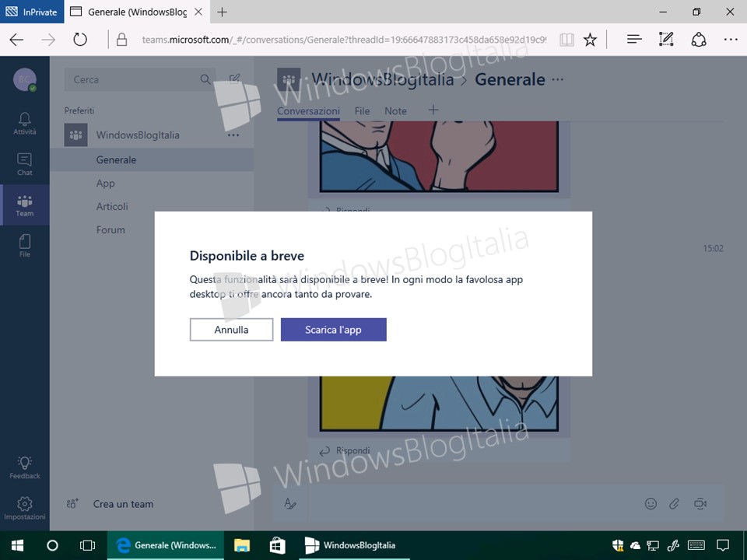
Task: Add page to favorites with star icon
Action: click(x=591, y=40)
